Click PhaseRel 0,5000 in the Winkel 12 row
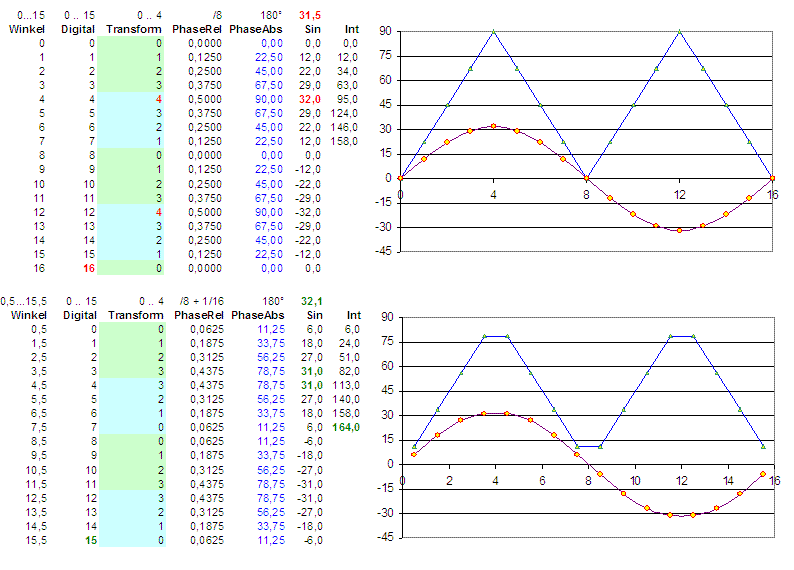Viewport: 794px width, 570px height. tap(205, 212)
